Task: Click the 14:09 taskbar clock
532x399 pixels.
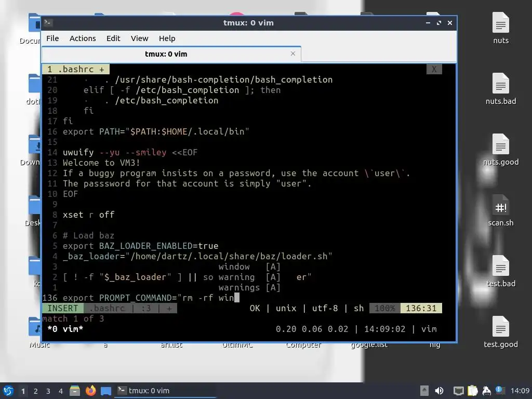Action: click(x=520, y=391)
